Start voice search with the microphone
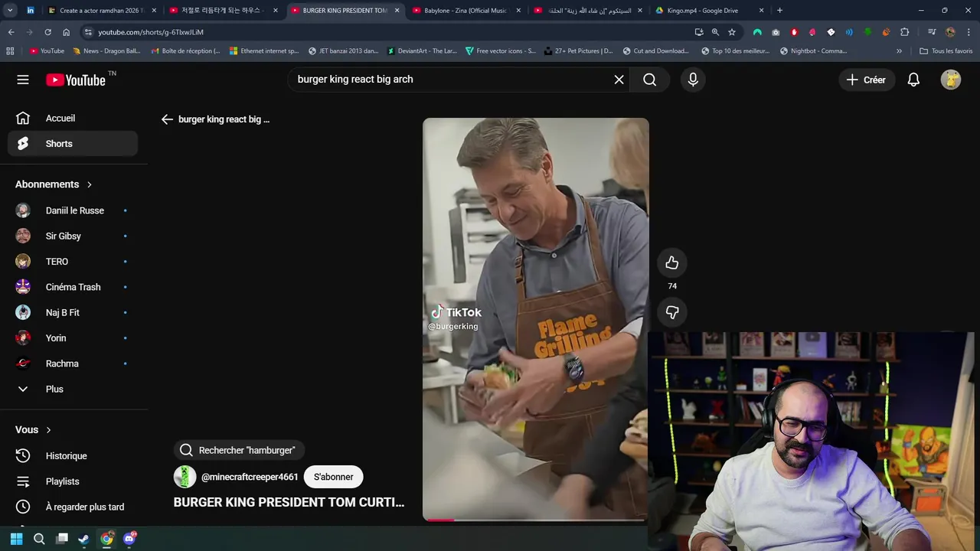Screen dimensions: 980x551 point(693,80)
